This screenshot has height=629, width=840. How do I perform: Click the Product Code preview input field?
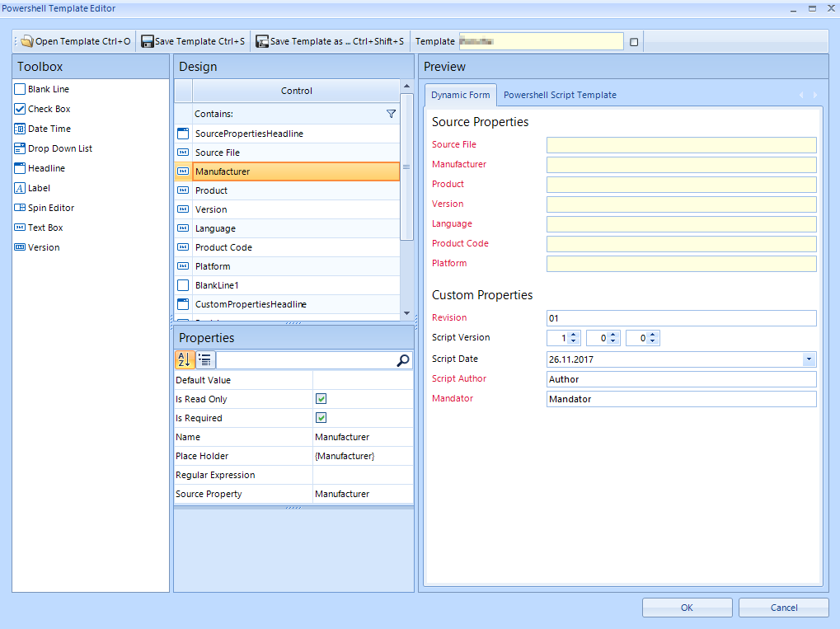pyautogui.click(x=682, y=244)
